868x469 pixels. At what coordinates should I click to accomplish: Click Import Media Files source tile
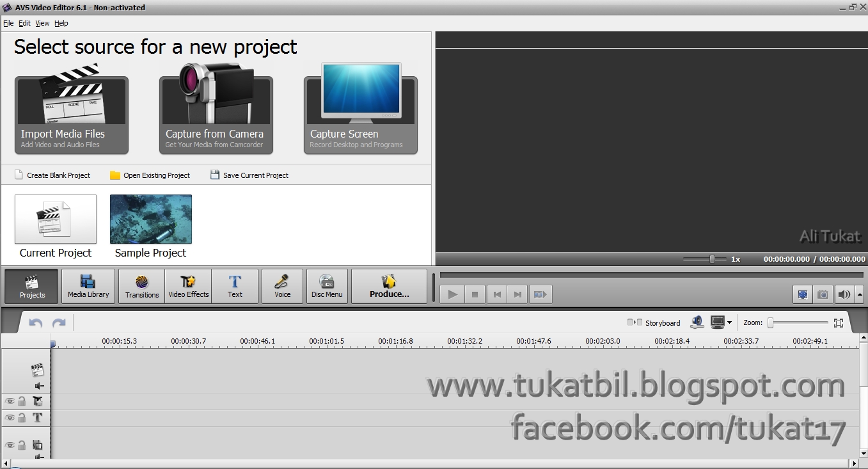(x=72, y=115)
